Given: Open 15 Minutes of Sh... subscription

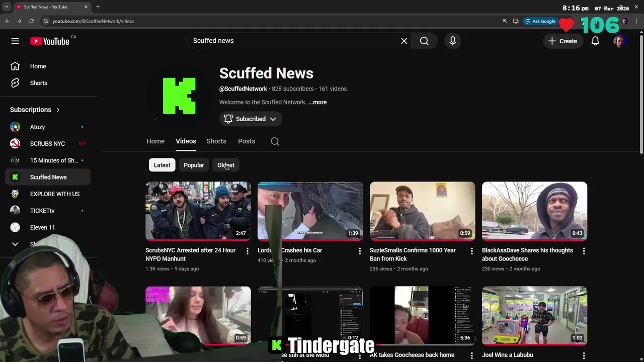Looking at the screenshot, I should point(48,160).
